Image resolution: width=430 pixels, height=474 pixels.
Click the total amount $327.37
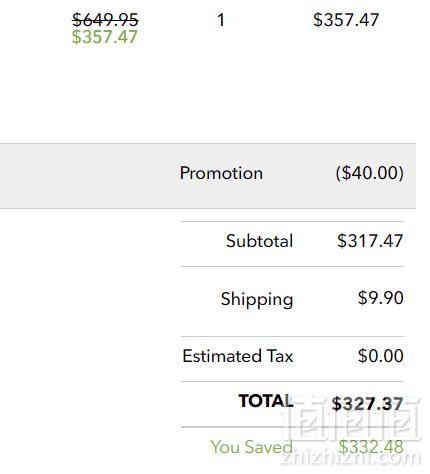(x=367, y=404)
